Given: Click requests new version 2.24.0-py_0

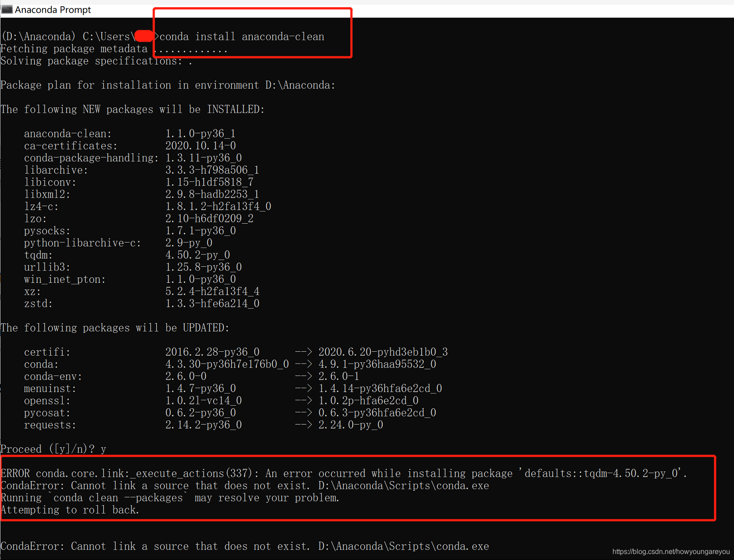Looking at the screenshot, I should tap(351, 425).
